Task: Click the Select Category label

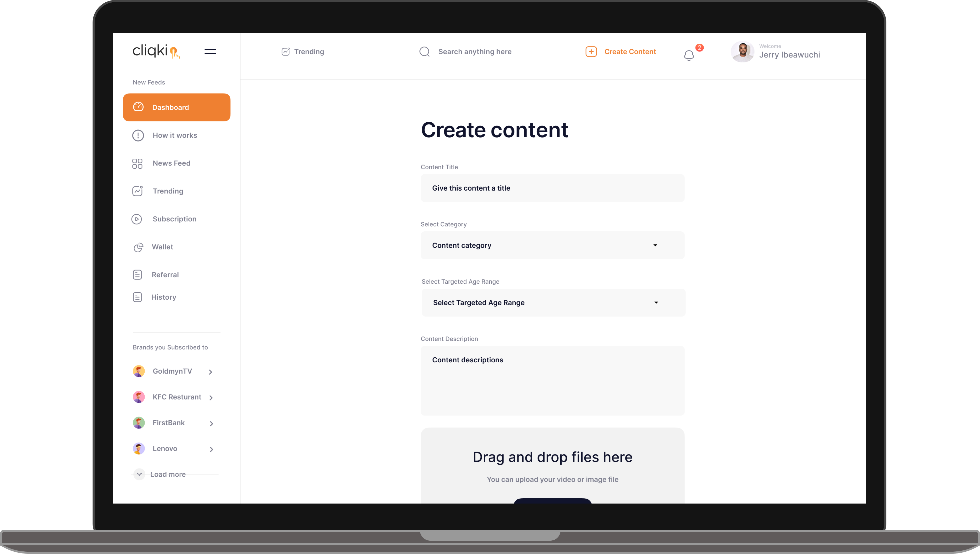Action: tap(443, 225)
